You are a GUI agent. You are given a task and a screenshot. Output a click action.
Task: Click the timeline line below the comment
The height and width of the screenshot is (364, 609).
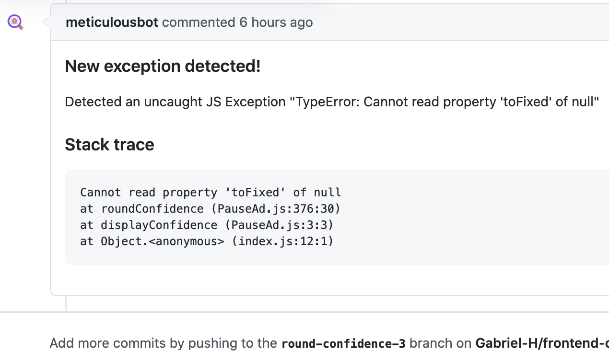[66, 303]
